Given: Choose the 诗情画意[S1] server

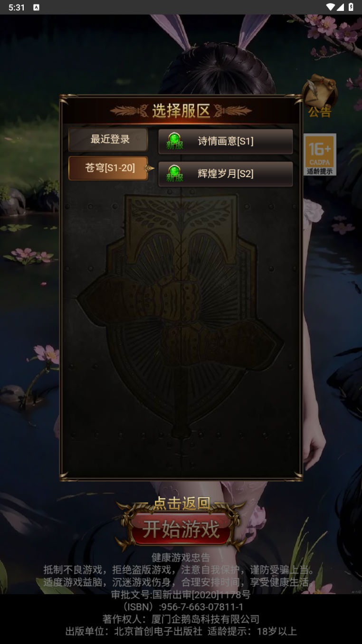Looking at the screenshot, I should pyautogui.click(x=226, y=141).
